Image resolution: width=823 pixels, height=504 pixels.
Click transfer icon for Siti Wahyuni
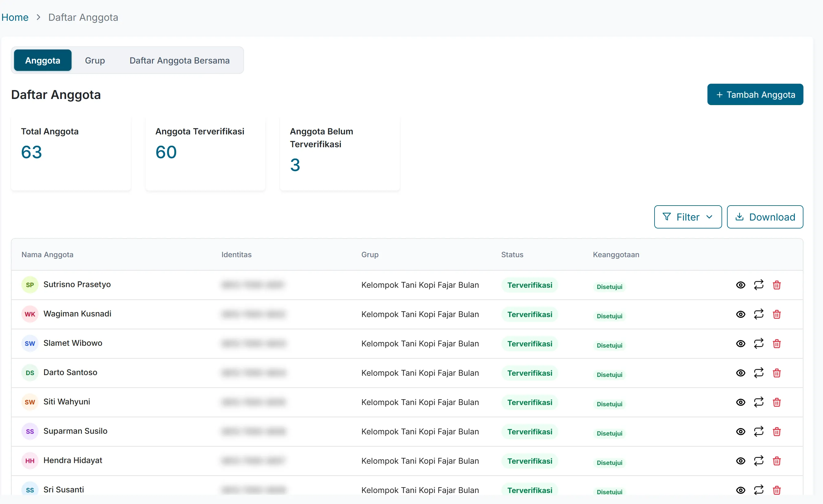pos(758,403)
